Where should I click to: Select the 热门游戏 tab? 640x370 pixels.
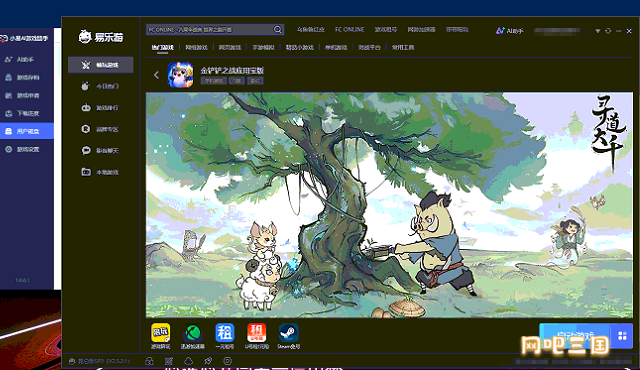click(x=162, y=47)
